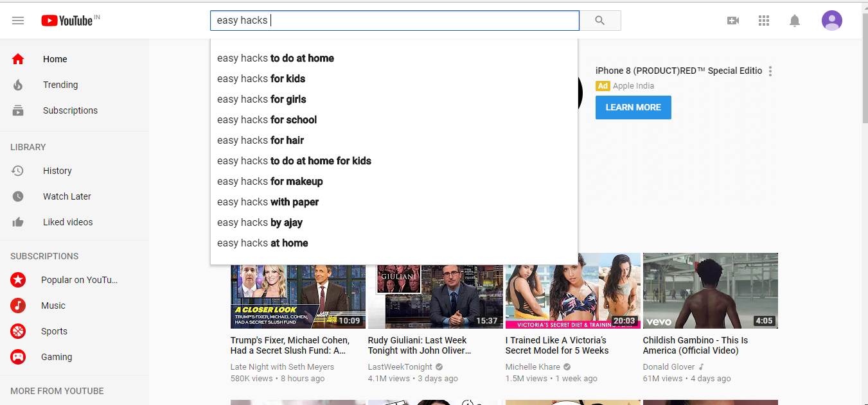Viewport: 868px width, 405px height.
Task: Open the Victoria's Secret Model video thumbnail
Action: 573,291
